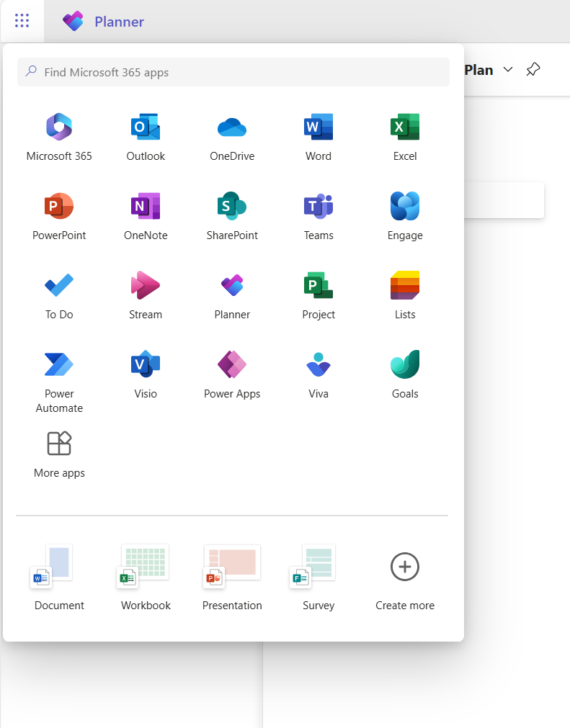
Task: Launch OneDrive from the app grid
Action: (232, 128)
